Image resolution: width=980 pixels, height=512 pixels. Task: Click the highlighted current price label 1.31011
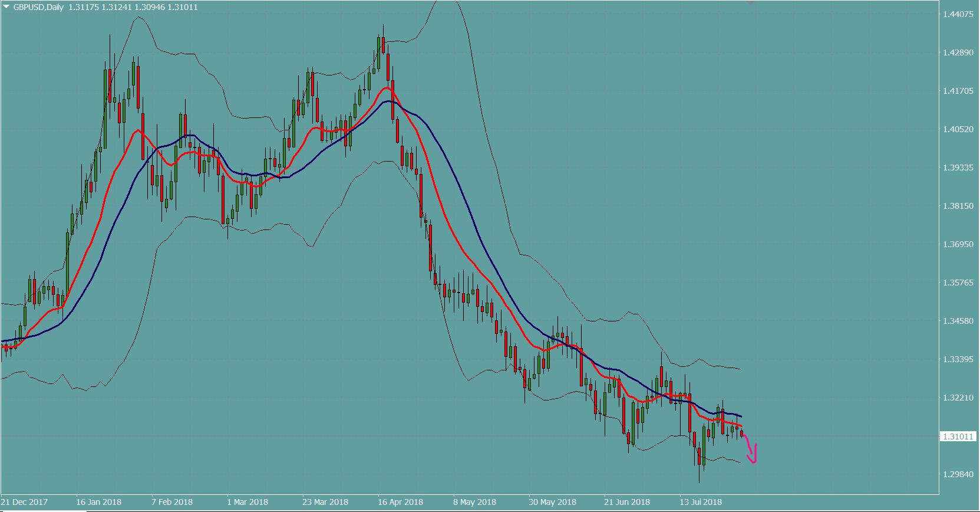958,436
